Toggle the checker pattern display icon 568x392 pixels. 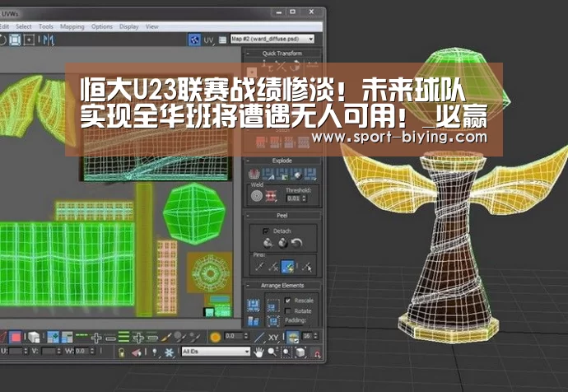pyautogui.click(x=194, y=40)
